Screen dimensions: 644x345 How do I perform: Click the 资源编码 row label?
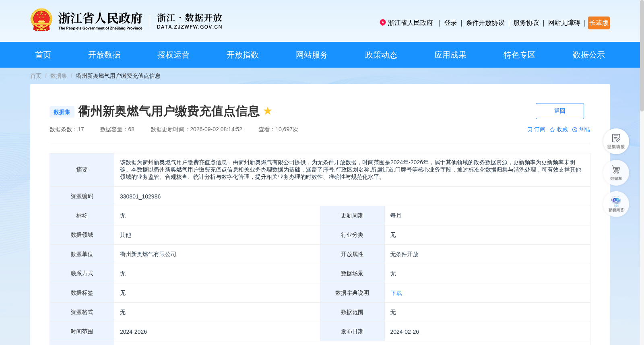coord(82,196)
